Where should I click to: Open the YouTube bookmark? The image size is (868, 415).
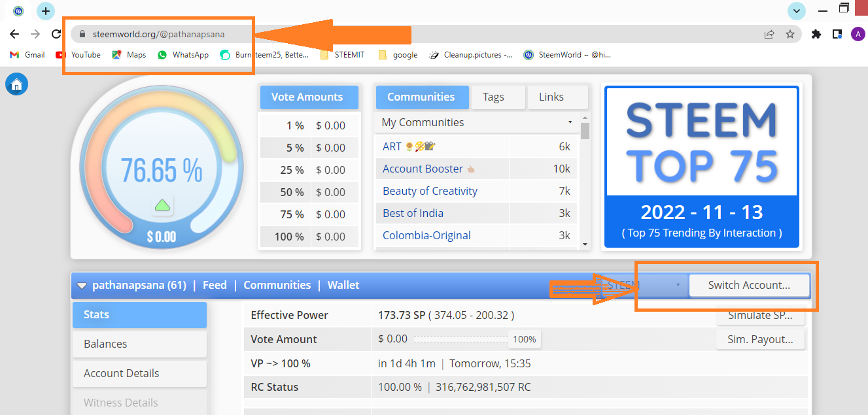click(78, 55)
